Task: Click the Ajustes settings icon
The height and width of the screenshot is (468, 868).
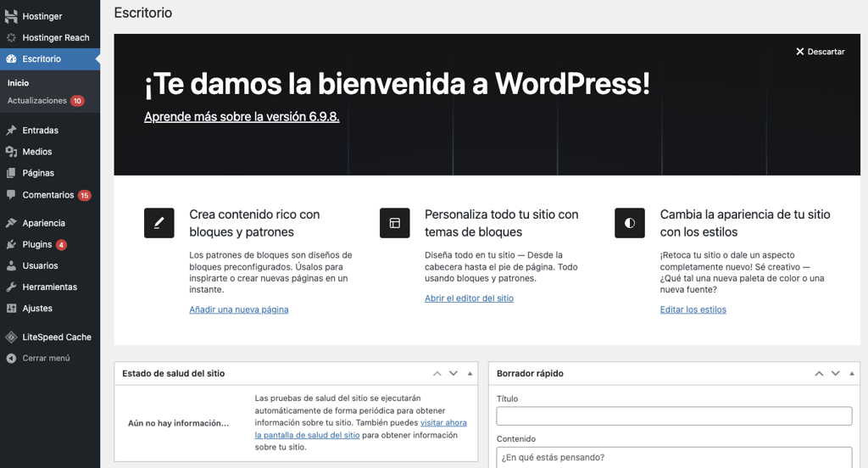Action: [x=11, y=309]
